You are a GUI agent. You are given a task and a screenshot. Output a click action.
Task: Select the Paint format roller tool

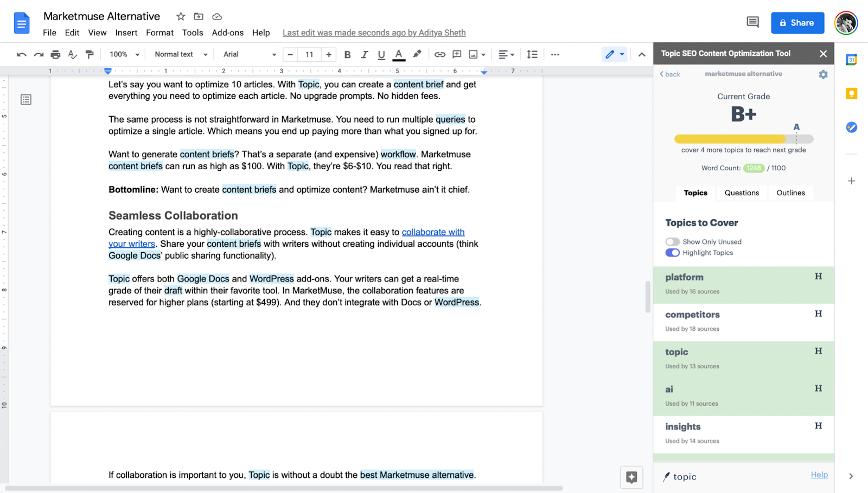(90, 54)
